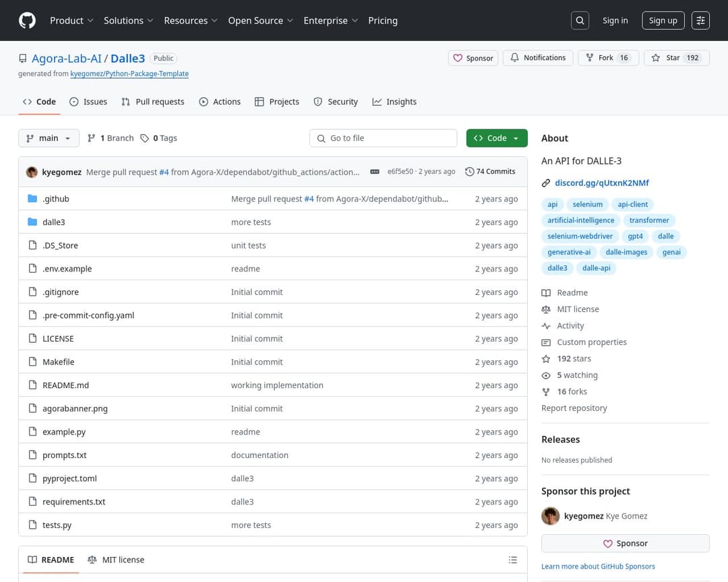Fork the repository using Fork button

pos(608,58)
